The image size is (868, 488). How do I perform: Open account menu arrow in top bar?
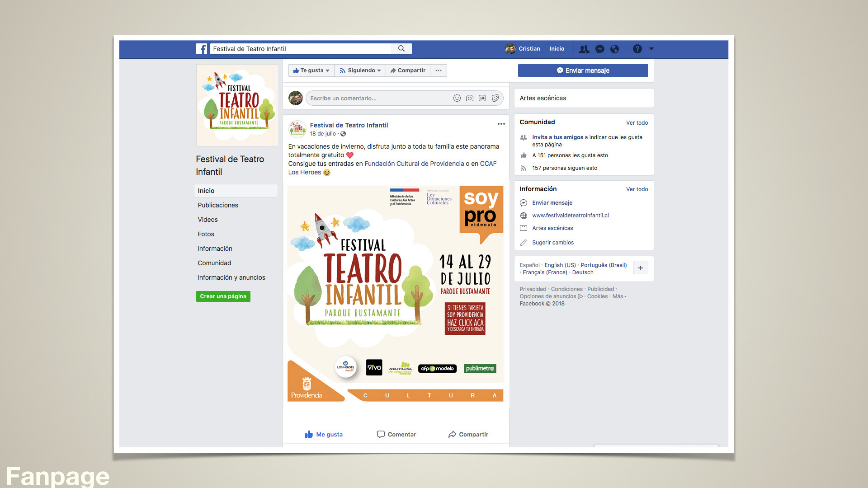point(651,49)
